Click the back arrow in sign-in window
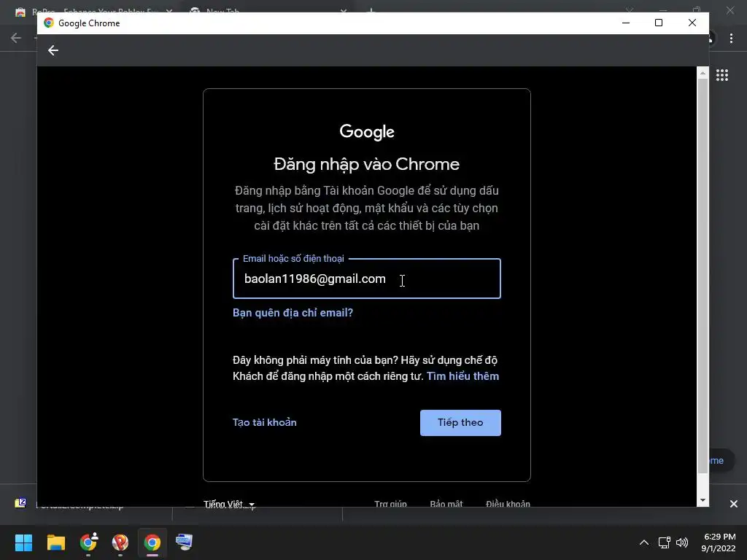Image resolution: width=747 pixels, height=560 pixels. click(53, 50)
